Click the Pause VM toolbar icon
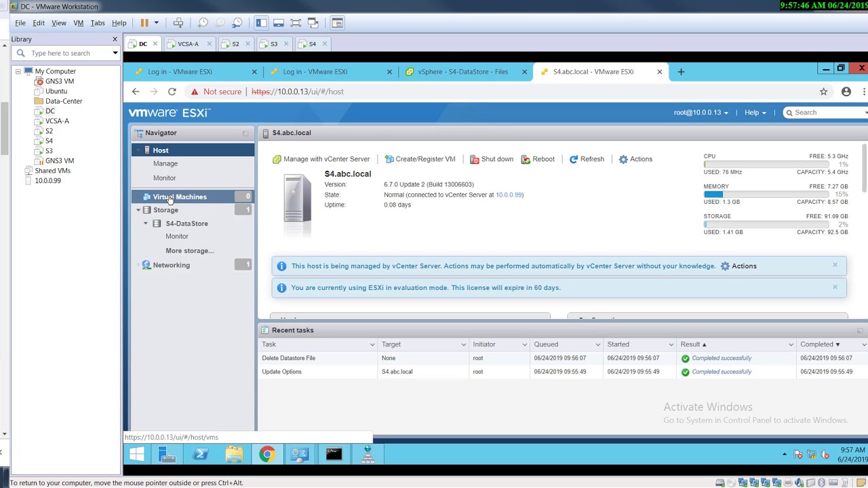Image resolution: width=868 pixels, height=488 pixels. (144, 23)
